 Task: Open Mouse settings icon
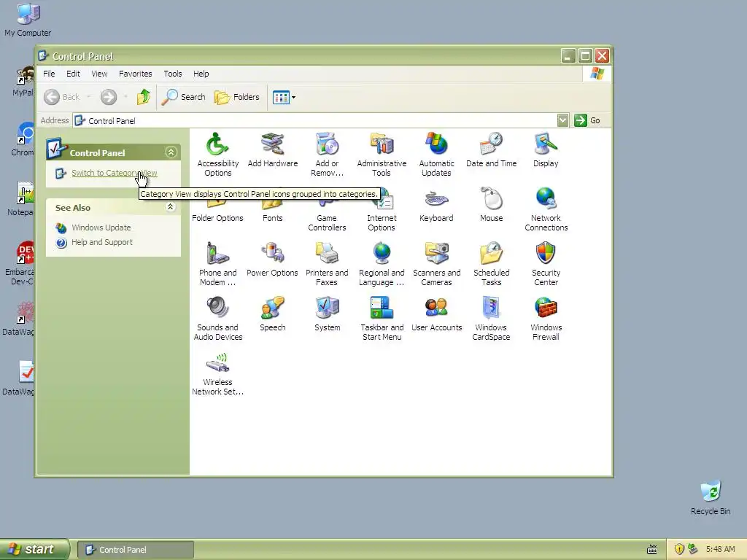[491, 205]
